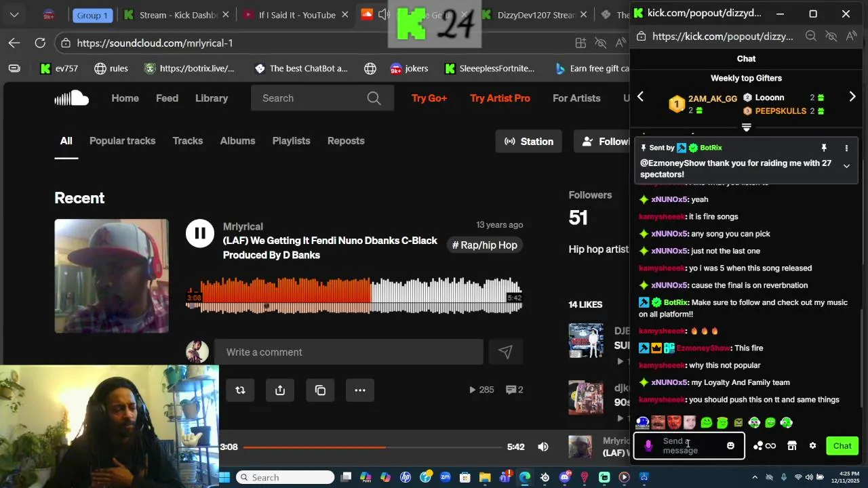
Task: Go to SoundCloud Home
Action: tap(125, 98)
